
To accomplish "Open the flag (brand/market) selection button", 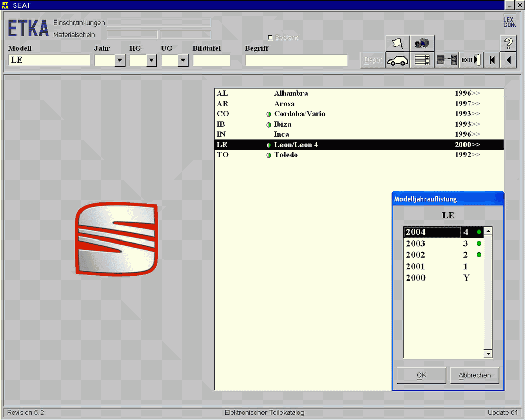I will [x=397, y=43].
